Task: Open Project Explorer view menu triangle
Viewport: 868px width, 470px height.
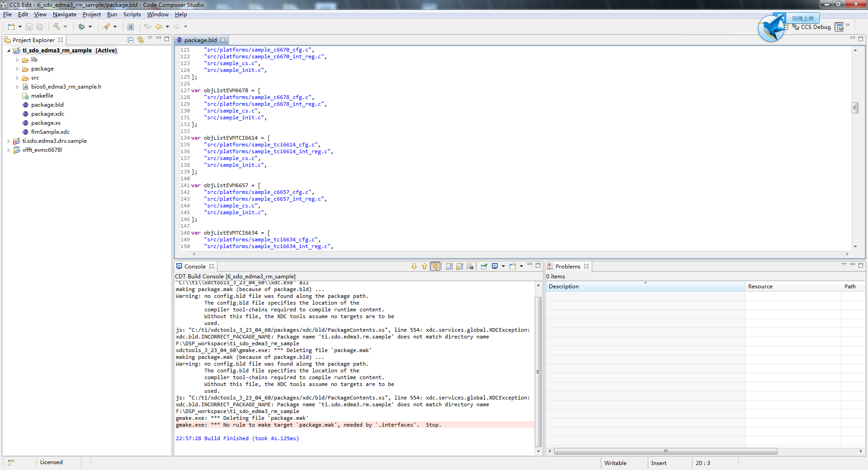Action: (150, 38)
